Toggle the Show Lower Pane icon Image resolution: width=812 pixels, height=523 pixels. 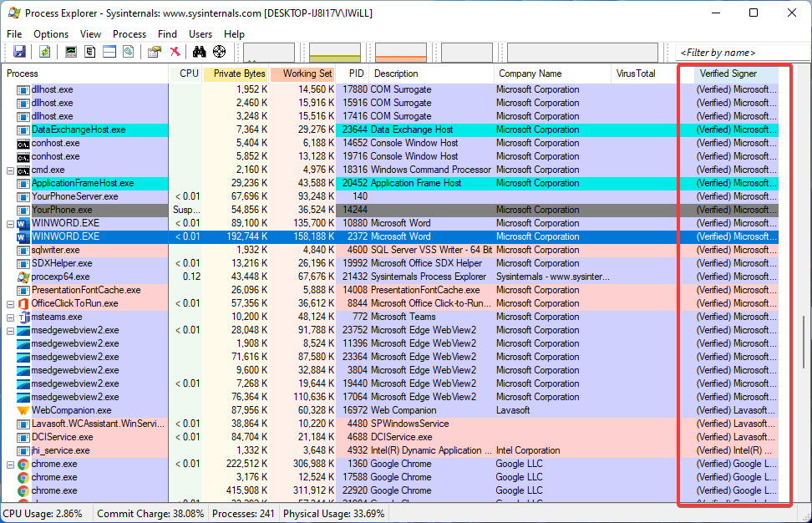pyautogui.click(x=109, y=52)
